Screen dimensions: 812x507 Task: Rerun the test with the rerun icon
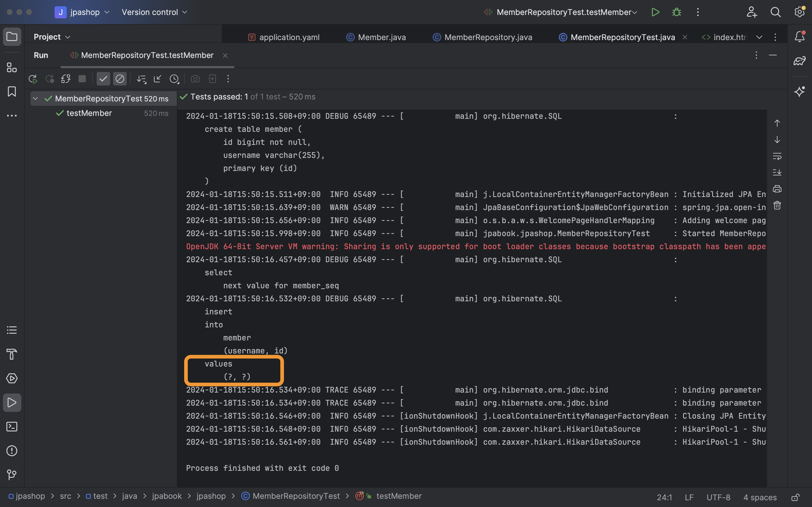(x=33, y=79)
